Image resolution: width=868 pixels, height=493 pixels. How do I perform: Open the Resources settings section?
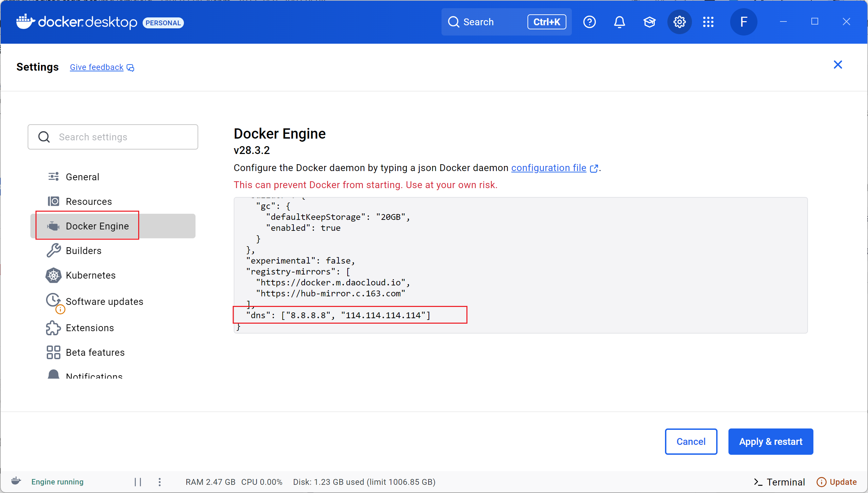coord(113,201)
